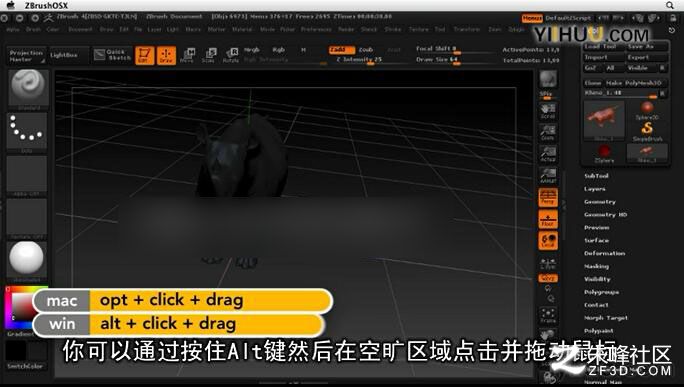The image size is (684, 387).
Task: Click the Z Intensity slider
Action: coord(359,60)
